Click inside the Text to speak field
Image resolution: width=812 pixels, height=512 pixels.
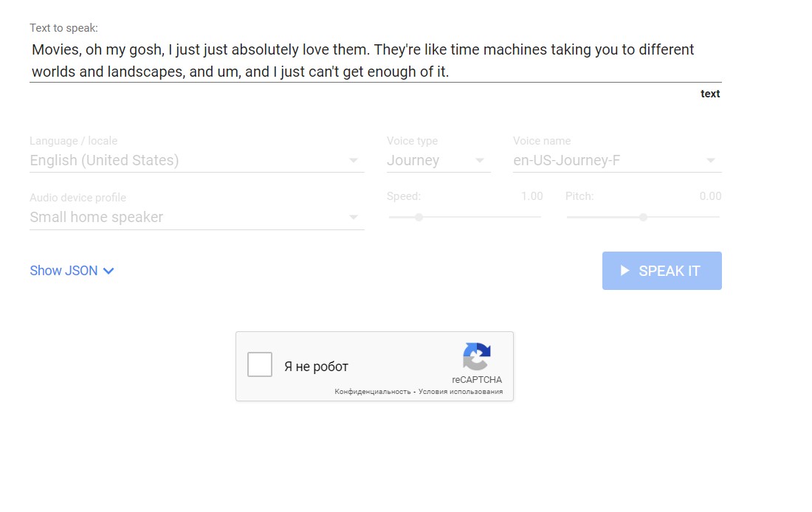(x=375, y=60)
